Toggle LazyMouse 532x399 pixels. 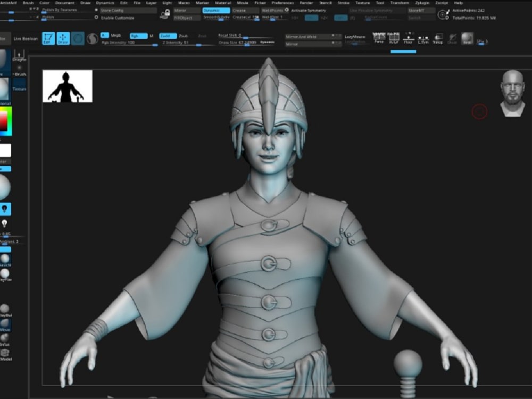[355, 37]
